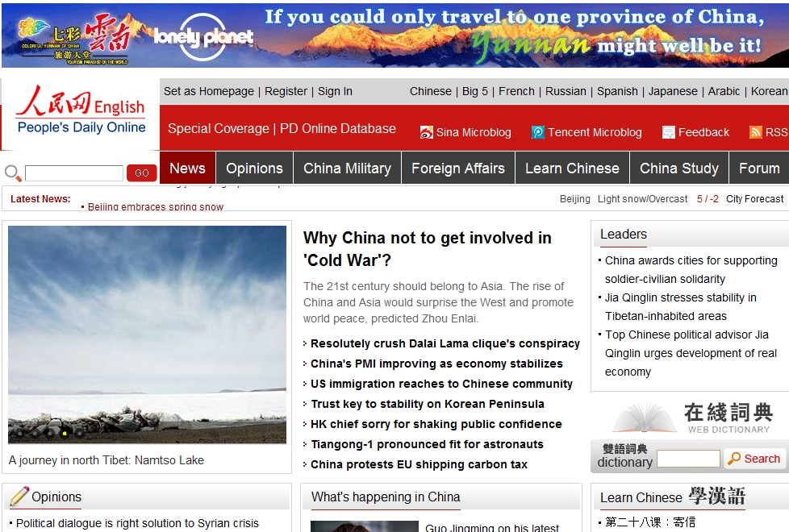Click the Web Dictionary book logo
Image resolution: width=789 pixels, height=532 pixels.
coord(644,417)
